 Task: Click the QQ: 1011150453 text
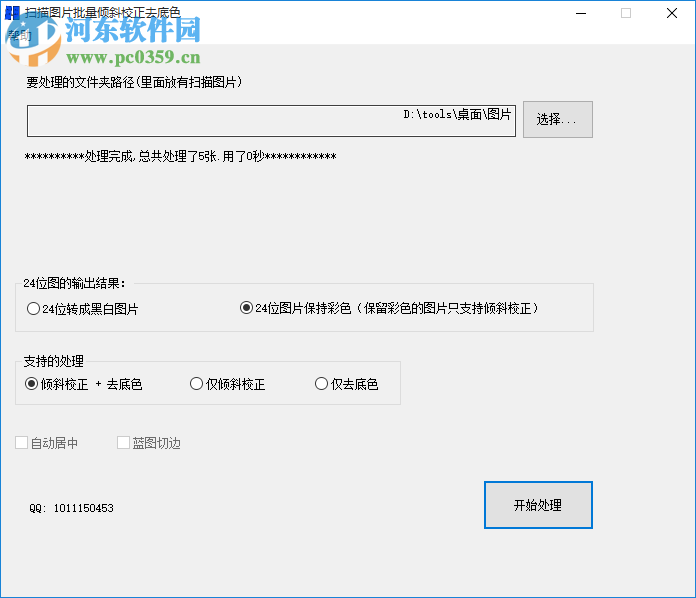point(71,508)
